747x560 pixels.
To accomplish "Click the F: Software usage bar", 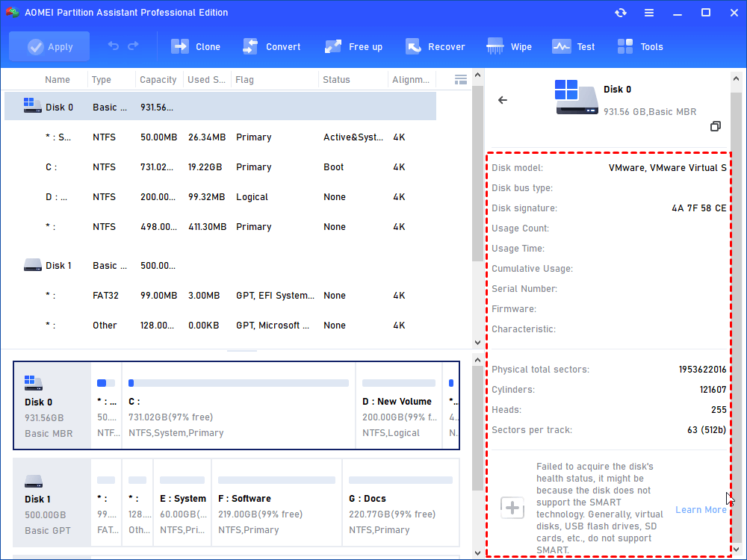I will click(x=277, y=480).
